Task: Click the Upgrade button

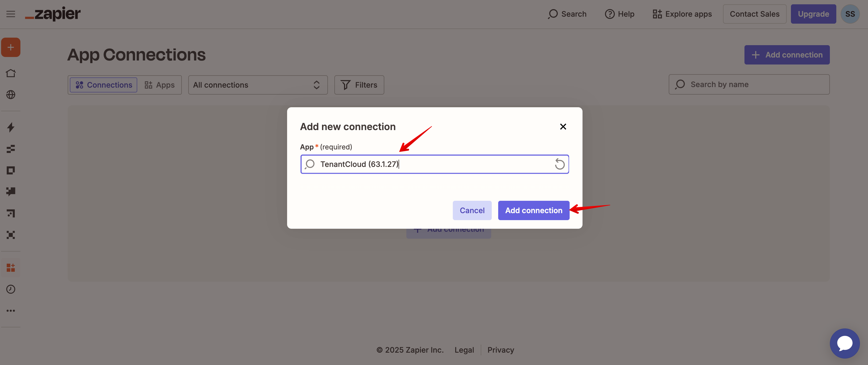Action: click(813, 14)
